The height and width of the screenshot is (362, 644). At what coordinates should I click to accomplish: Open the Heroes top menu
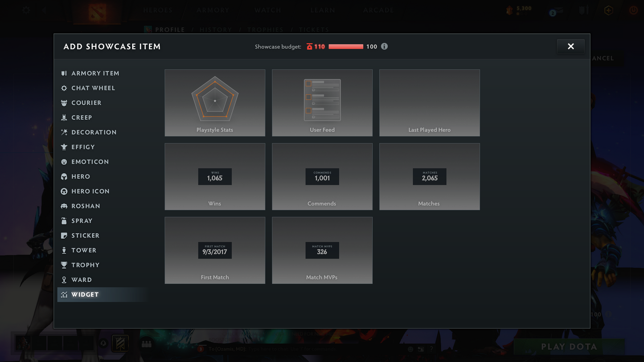coord(158,10)
